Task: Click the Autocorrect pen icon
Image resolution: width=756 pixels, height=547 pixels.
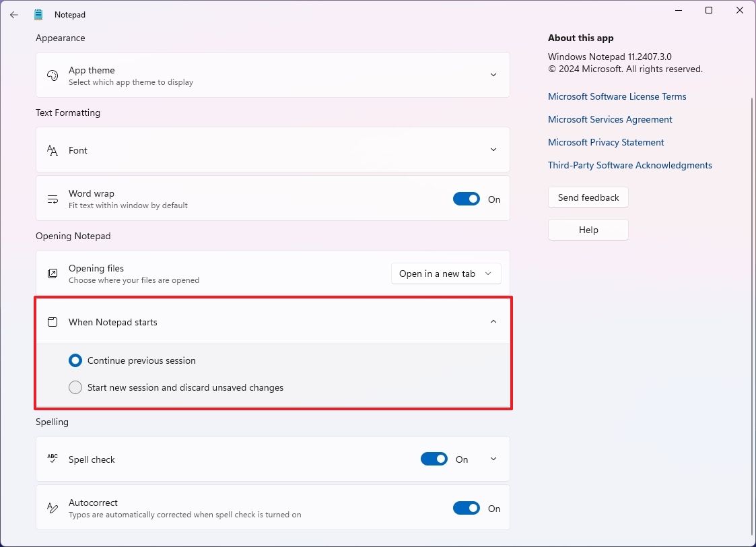Action: pos(53,508)
